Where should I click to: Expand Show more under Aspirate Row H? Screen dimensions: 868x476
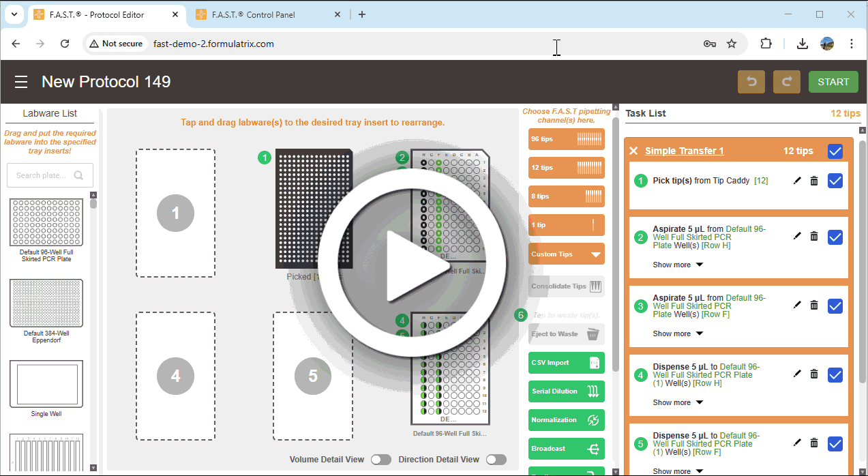(678, 265)
